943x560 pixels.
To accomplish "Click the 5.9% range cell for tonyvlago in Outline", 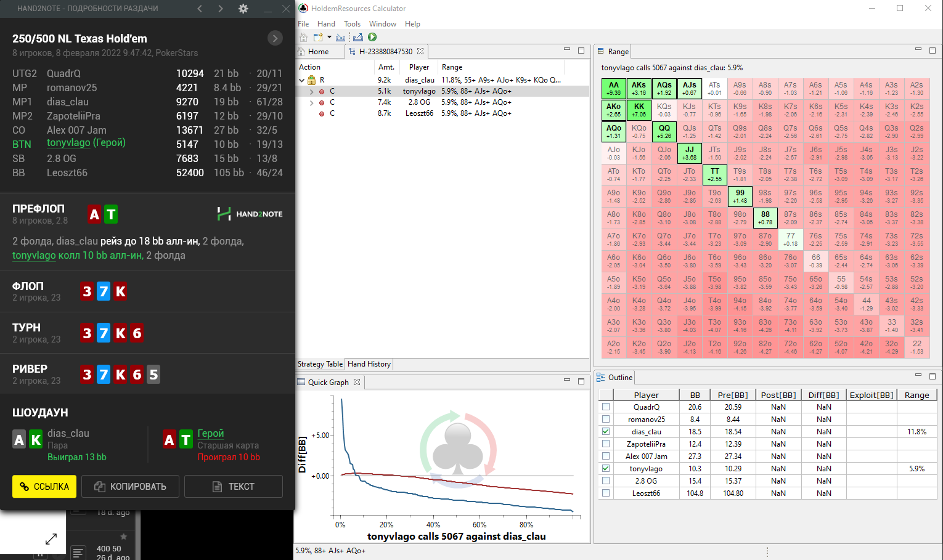I will (917, 469).
